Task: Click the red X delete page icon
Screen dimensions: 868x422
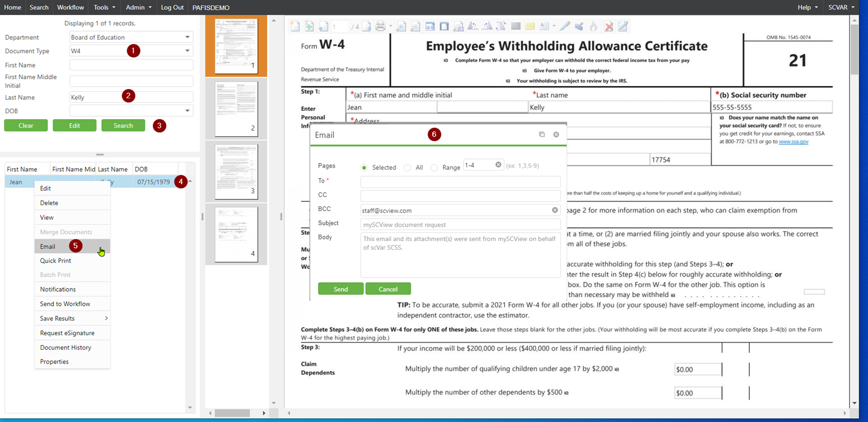Action: (609, 27)
